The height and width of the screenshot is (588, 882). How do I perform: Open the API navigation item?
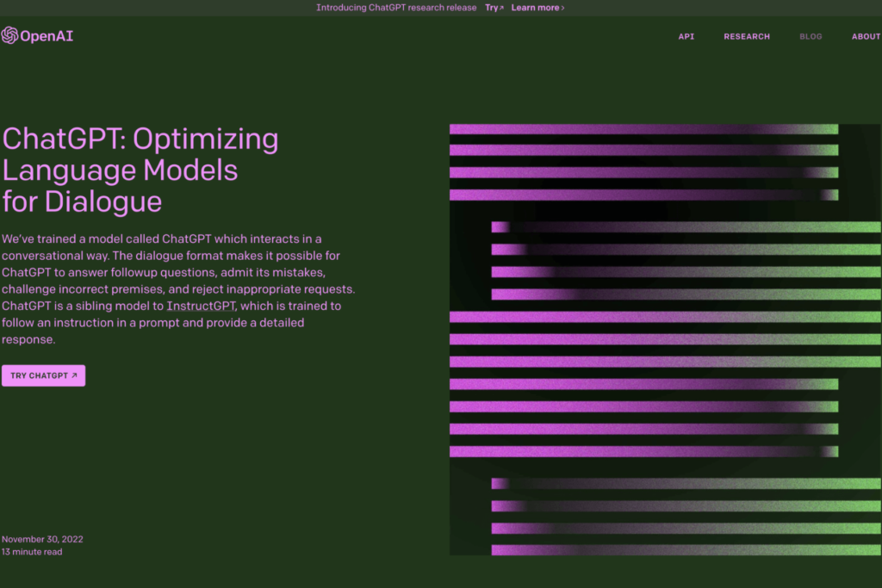point(686,37)
